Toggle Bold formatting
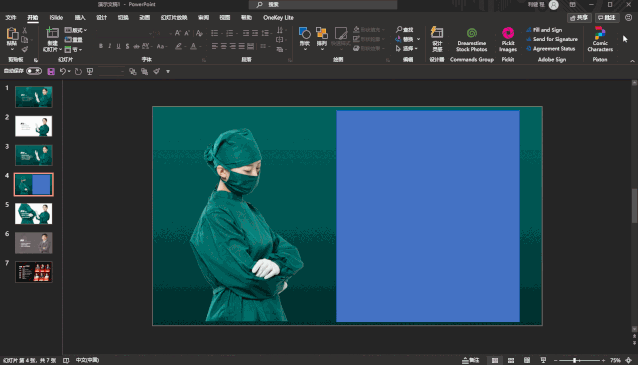This screenshot has height=365, width=638. pyautogui.click(x=101, y=46)
